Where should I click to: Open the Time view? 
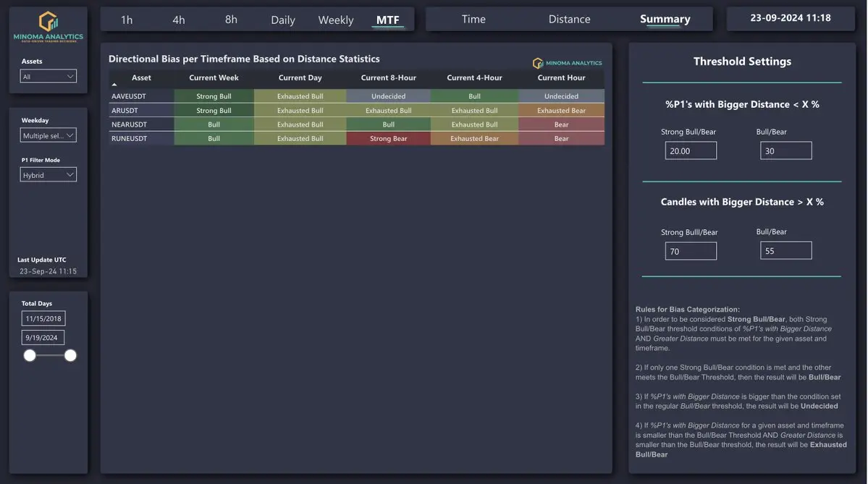click(473, 19)
